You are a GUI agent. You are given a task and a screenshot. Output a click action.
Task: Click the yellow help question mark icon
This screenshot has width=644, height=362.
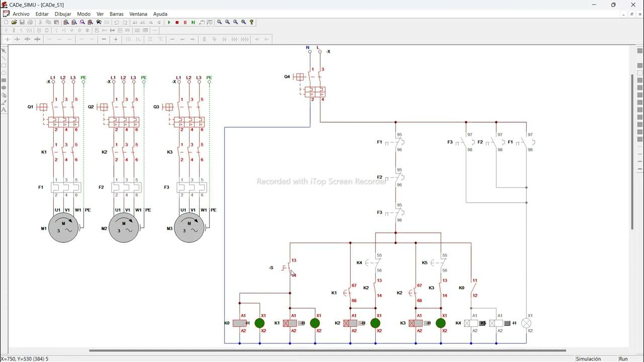click(x=252, y=22)
